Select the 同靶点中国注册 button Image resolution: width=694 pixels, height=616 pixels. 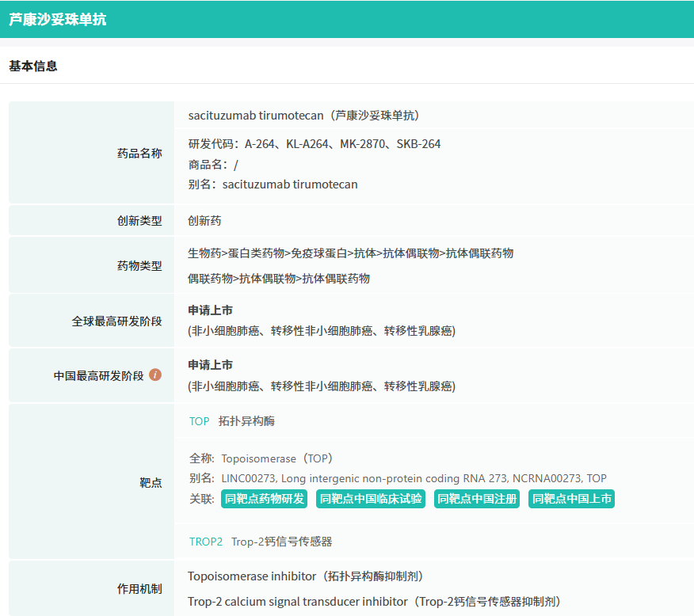coord(477,499)
